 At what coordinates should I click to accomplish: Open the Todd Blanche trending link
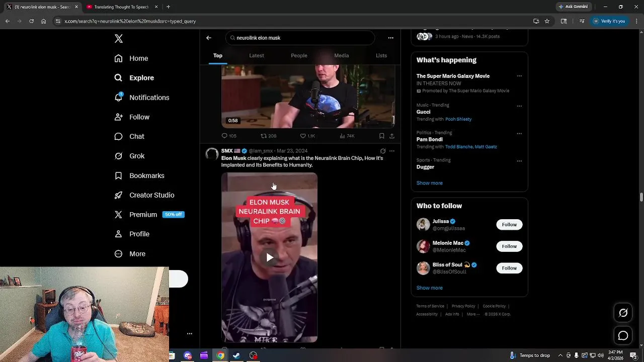[x=459, y=147]
